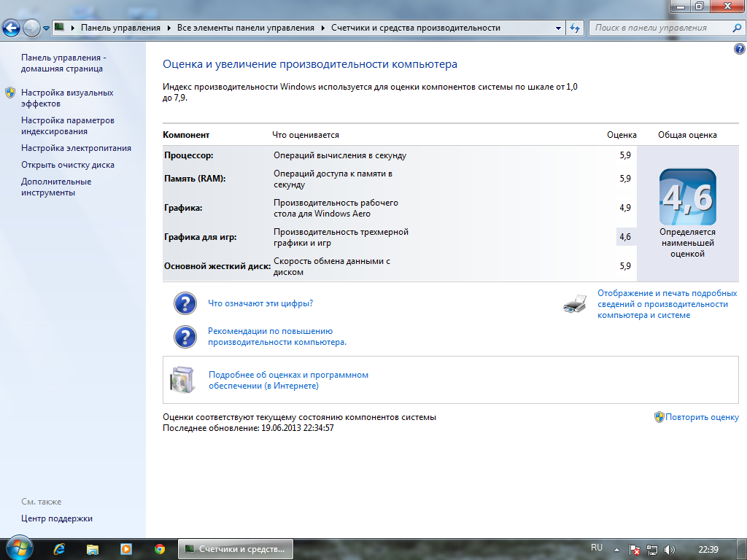This screenshot has height=560, width=747.
Task: Click the network tray icon
Action: click(651, 550)
